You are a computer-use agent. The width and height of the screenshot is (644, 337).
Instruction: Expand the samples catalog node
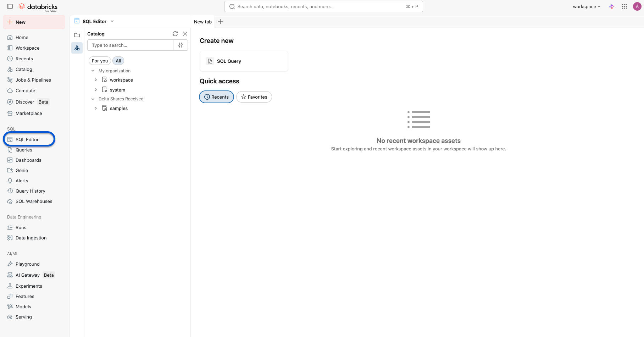click(96, 108)
